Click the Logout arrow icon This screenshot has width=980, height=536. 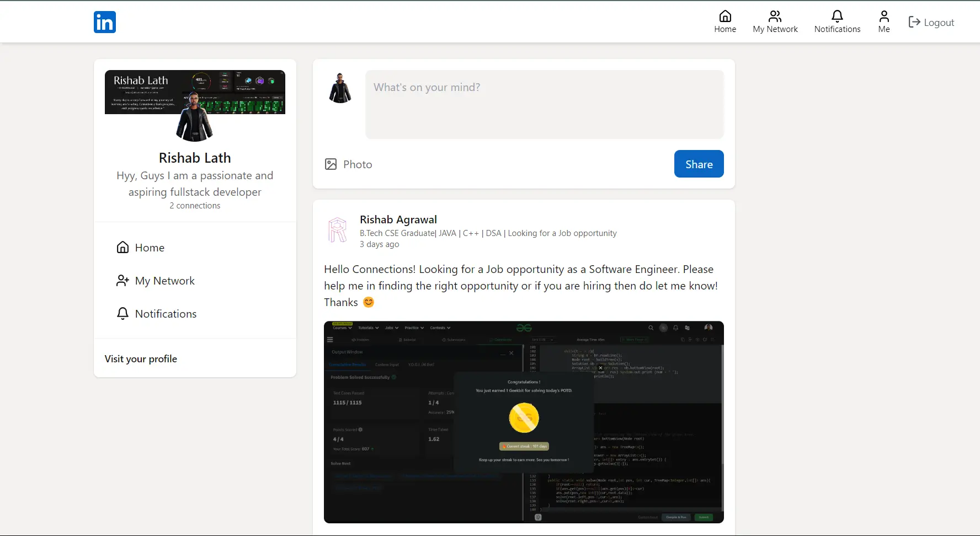pos(915,22)
